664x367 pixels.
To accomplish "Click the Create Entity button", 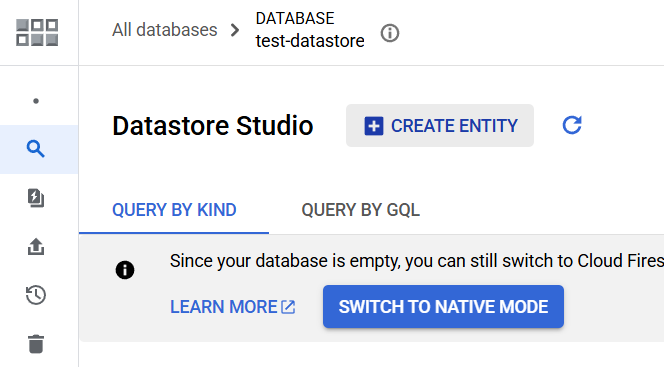I will pyautogui.click(x=440, y=126).
